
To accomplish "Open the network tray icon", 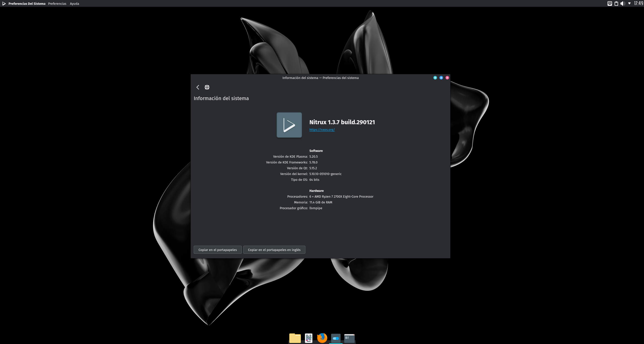I will pyautogui.click(x=610, y=4).
